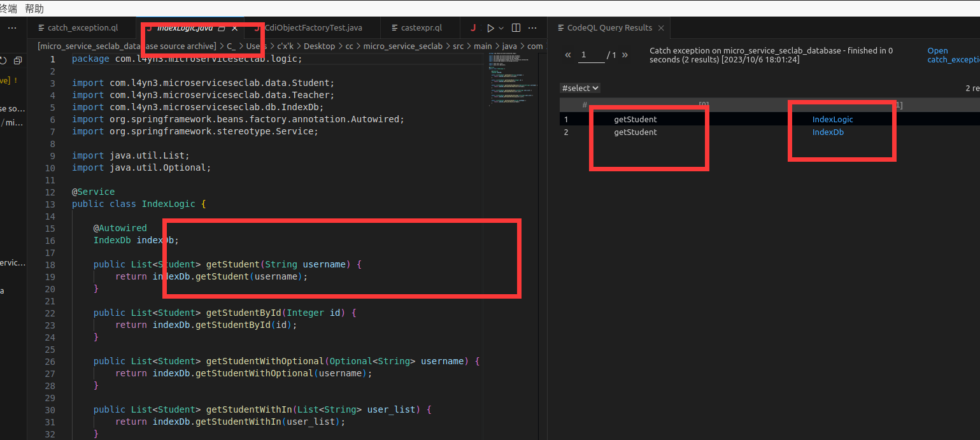This screenshot has height=440, width=980.
Task: Go to the next results page
Action: [625, 55]
